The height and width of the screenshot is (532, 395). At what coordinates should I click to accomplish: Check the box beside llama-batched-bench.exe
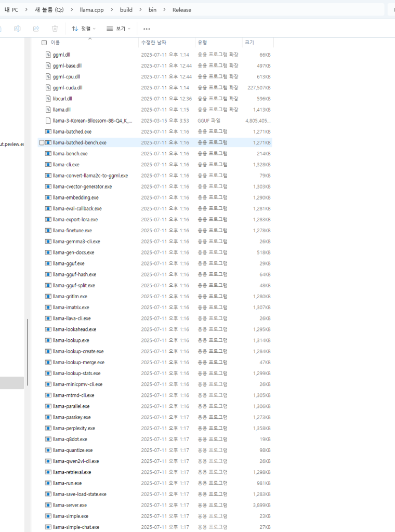coord(42,142)
